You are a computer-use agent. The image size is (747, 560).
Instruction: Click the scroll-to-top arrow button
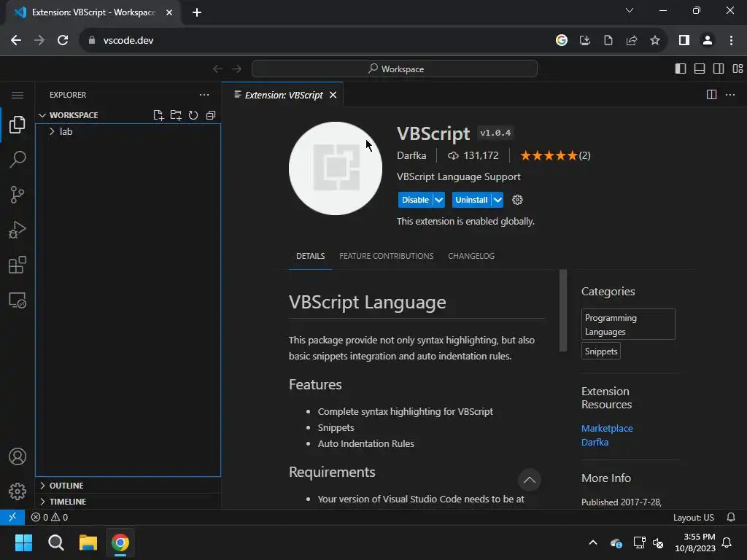click(x=530, y=480)
